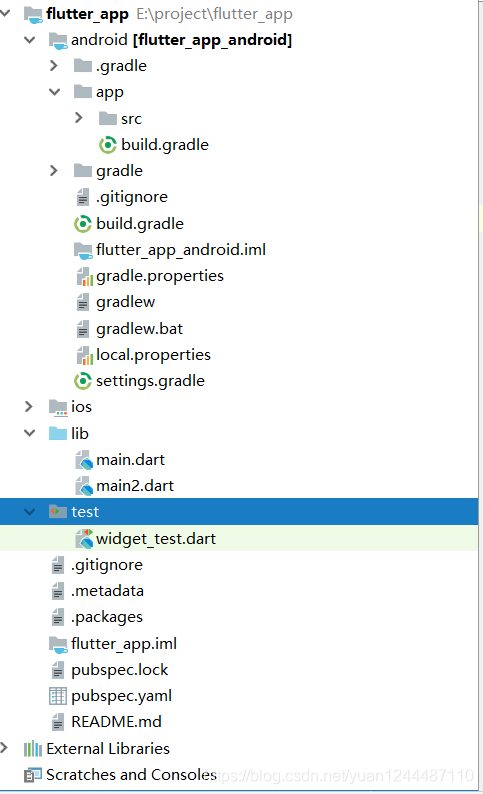Select the .gradle folder label

tap(122, 66)
